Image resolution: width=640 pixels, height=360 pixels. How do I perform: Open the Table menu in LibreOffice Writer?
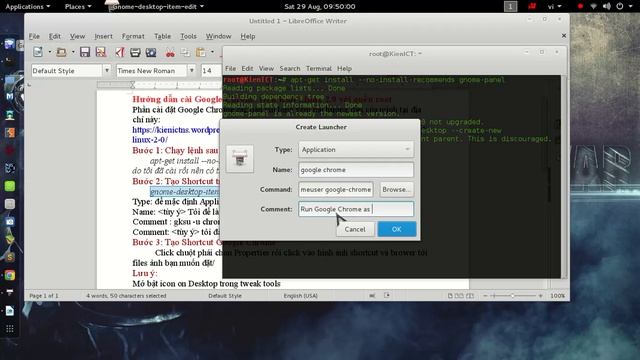(x=162, y=36)
